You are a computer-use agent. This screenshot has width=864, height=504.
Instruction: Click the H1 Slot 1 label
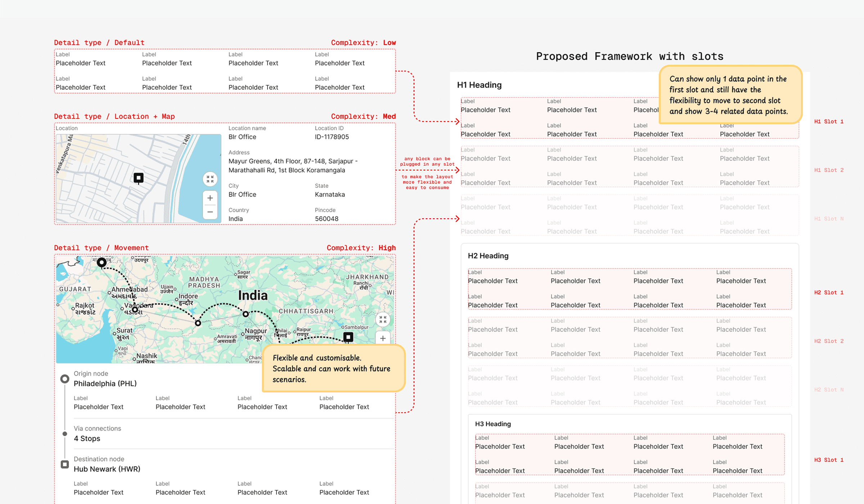[829, 122]
